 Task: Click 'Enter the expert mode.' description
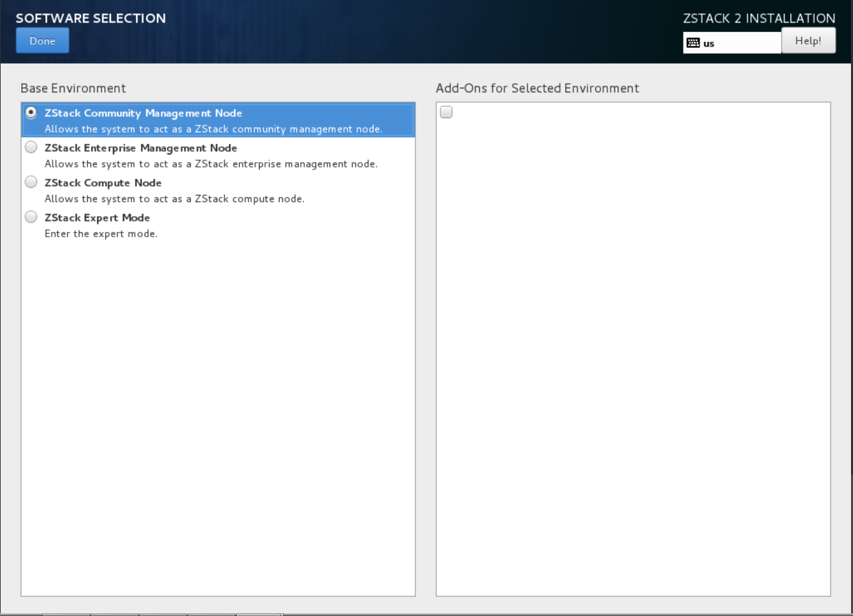click(101, 234)
